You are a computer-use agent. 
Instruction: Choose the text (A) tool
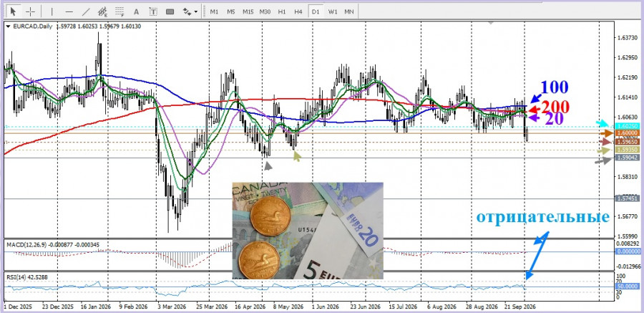pos(137,11)
